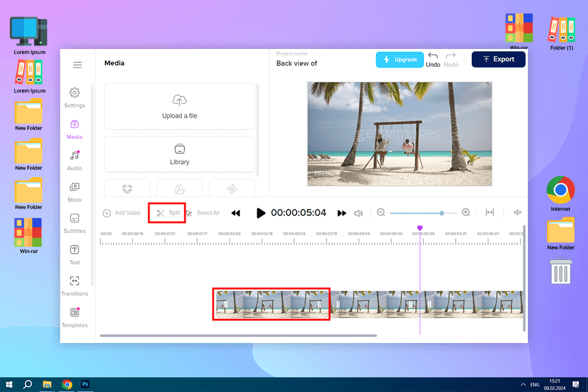588x392 pixels.
Task: Click the pinwheel import icon
Action: click(x=232, y=189)
